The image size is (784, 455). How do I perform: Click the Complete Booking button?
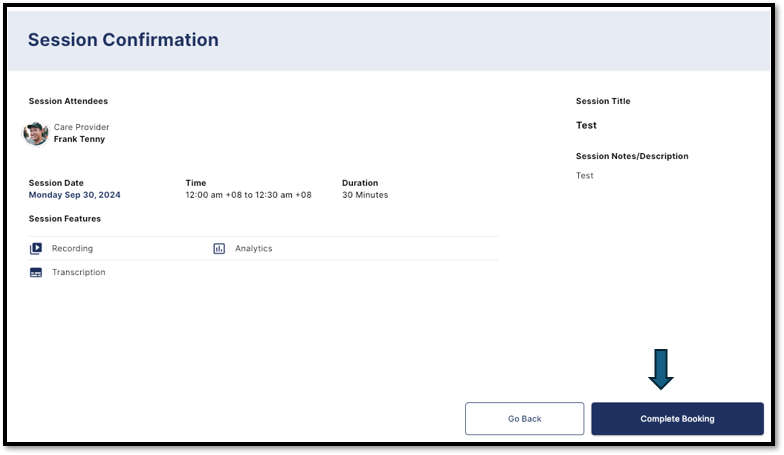[x=677, y=418]
